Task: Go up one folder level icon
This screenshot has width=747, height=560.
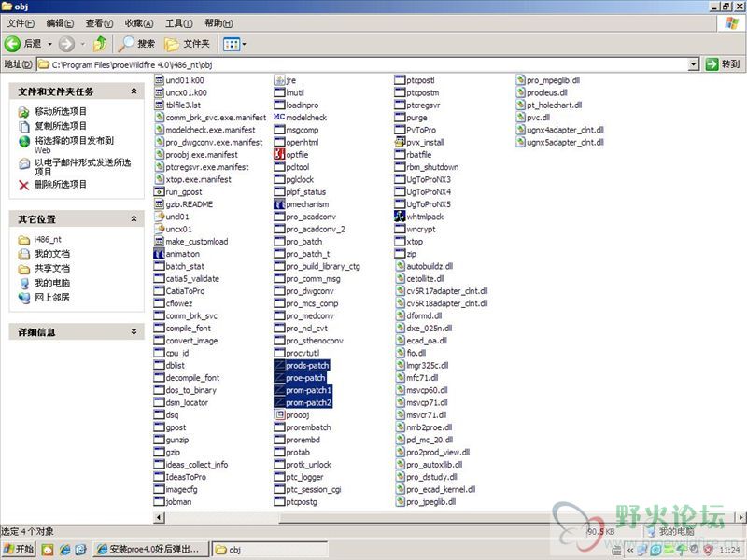Action: point(100,44)
